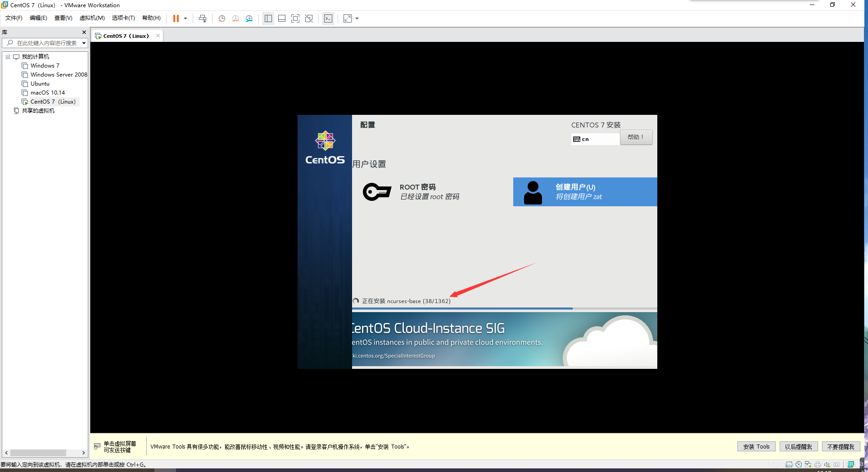The height and width of the screenshot is (472, 868).
Task: Click the library horizontal scrollbar thumb
Action: pyautogui.click(x=38, y=453)
